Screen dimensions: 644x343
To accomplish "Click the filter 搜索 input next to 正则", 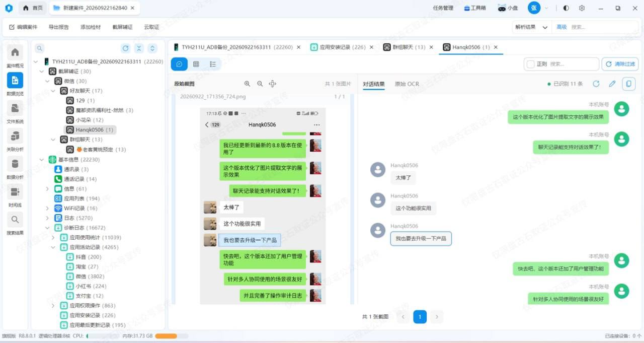I will (x=573, y=64).
